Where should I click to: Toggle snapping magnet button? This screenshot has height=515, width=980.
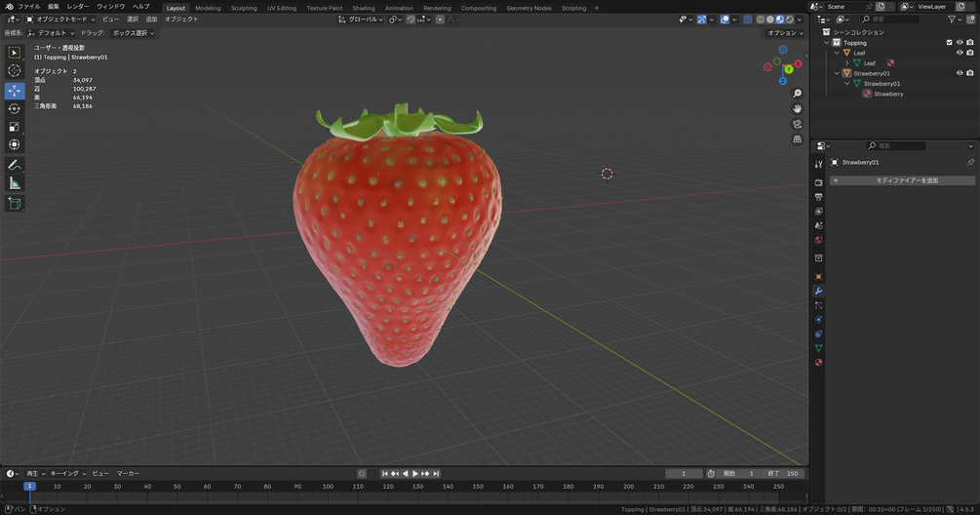[411, 20]
